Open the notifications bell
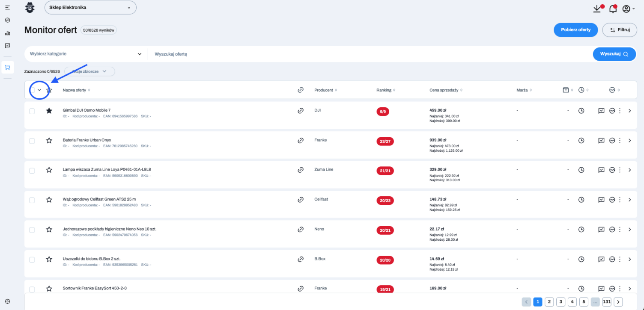Viewport: 644px width, 310px height. pyautogui.click(x=612, y=9)
